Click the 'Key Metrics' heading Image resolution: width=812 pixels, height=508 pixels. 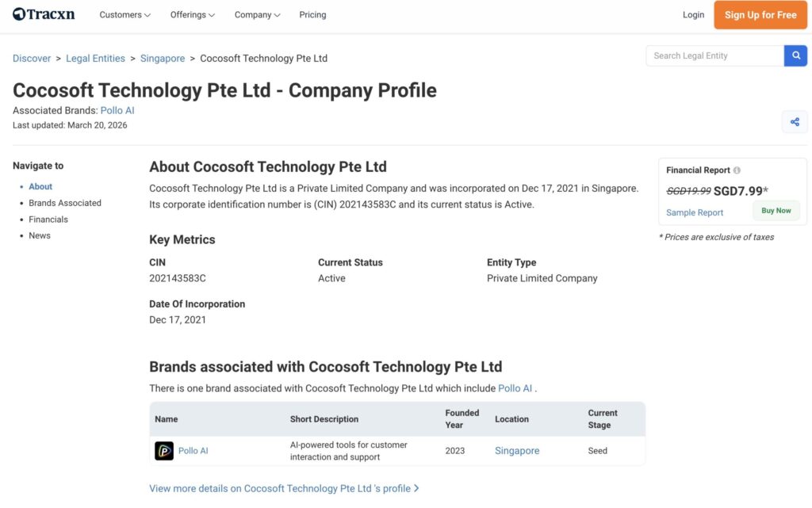tap(182, 239)
